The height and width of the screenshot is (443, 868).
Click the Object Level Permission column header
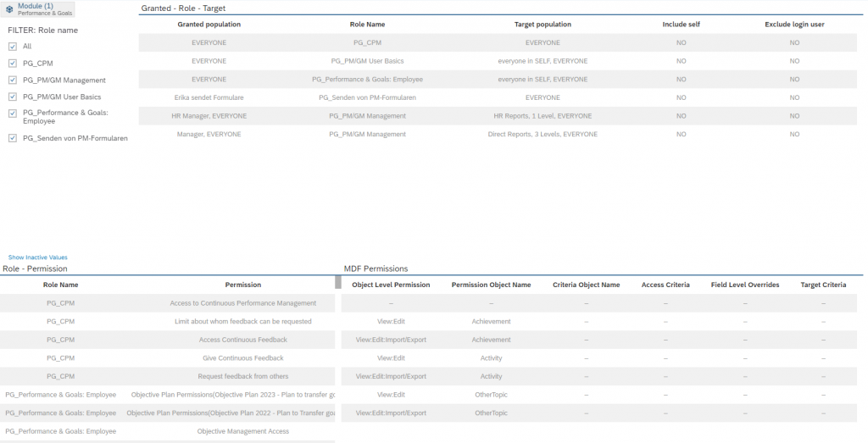point(391,285)
